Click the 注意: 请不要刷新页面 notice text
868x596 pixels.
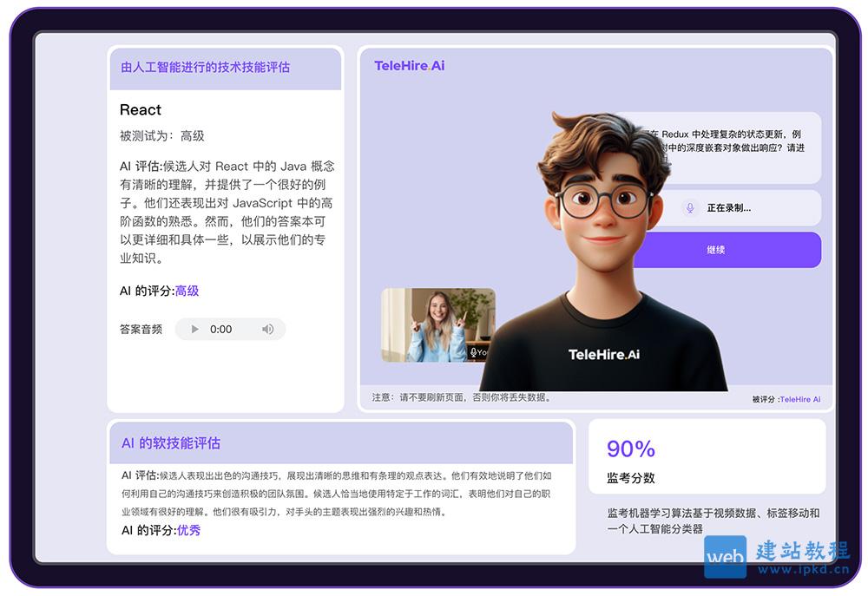(462, 397)
